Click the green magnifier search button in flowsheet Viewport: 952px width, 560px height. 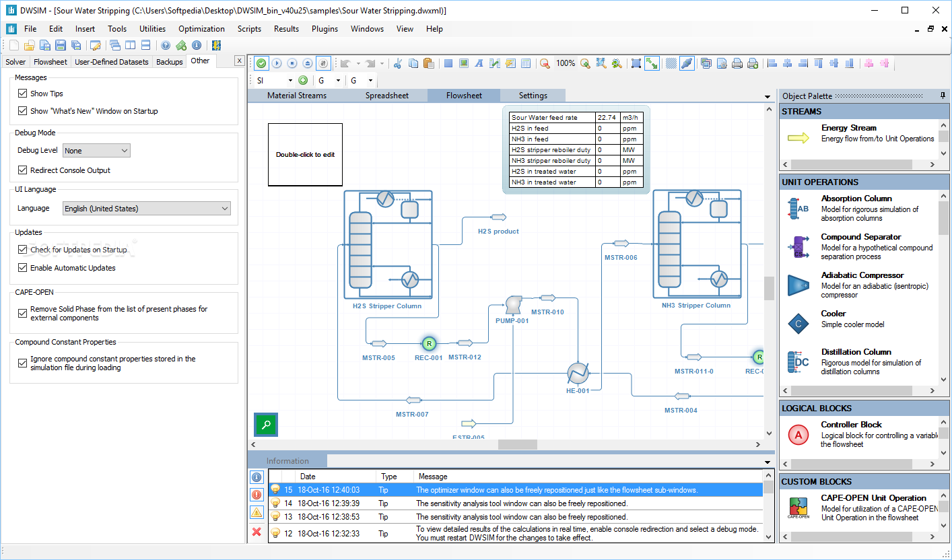266,425
